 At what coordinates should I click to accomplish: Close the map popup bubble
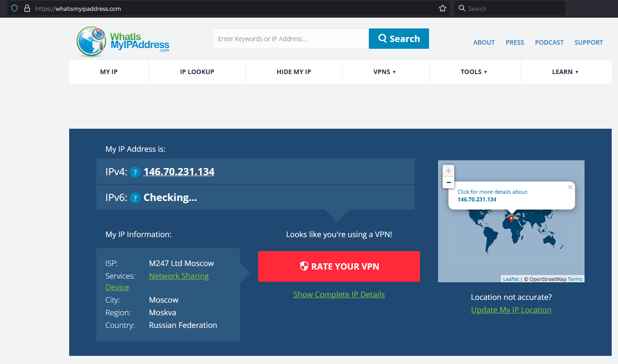(570, 187)
